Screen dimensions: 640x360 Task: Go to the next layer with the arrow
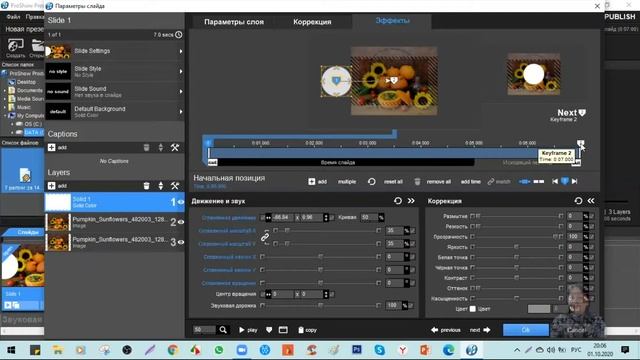487,330
